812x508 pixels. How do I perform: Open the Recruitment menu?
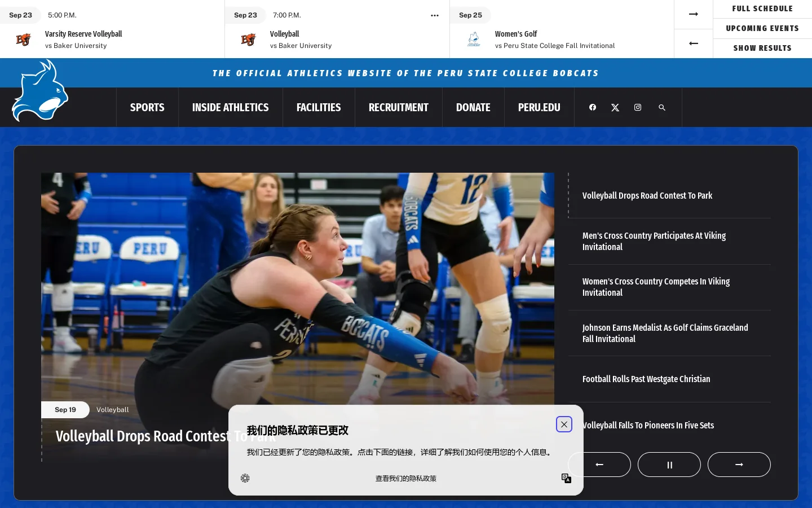399,107
